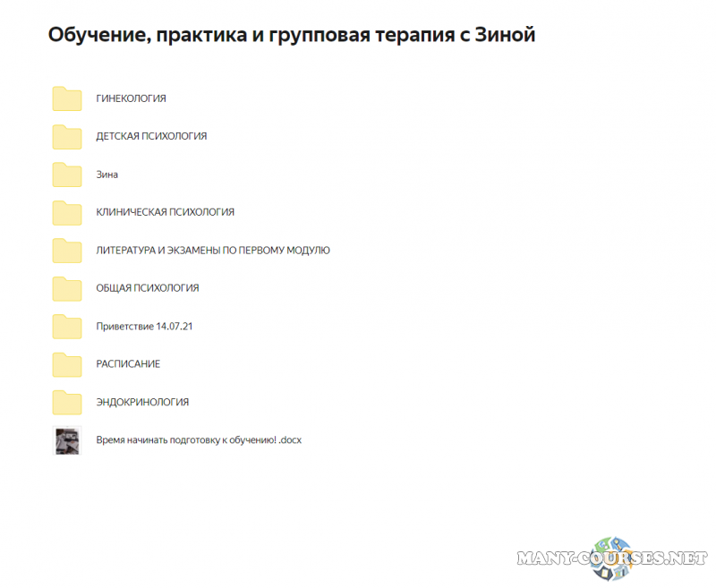This screenshot has width=716, height=588.
Task: Select the ЭНДОКРИНОЛОГИЯ folder name
Action: (143, 402)
